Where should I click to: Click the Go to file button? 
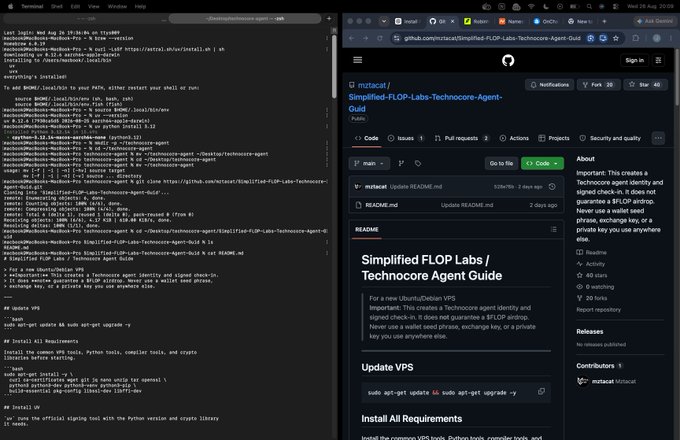[501, 163]
